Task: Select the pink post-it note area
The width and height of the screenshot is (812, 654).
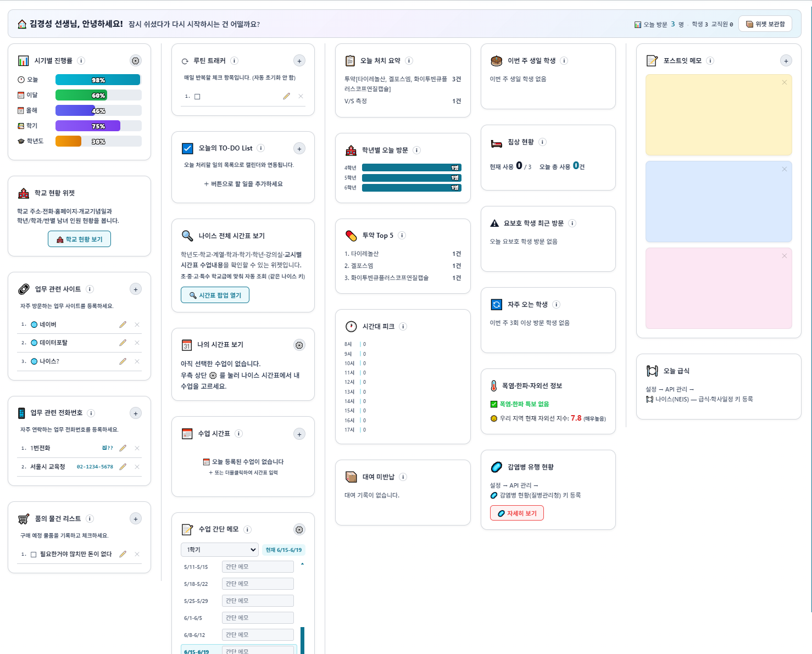Action: tap(719, 288)
